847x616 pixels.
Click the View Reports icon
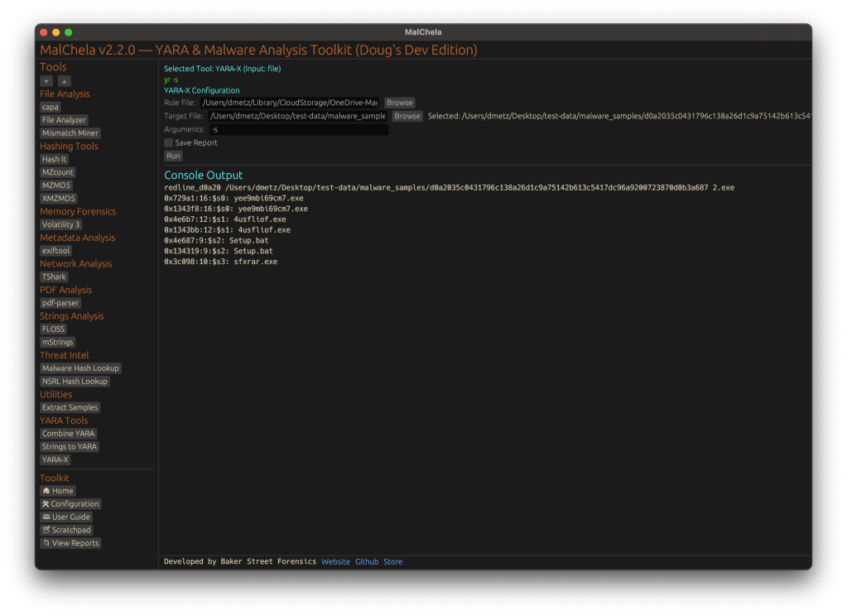click(46, 543)
